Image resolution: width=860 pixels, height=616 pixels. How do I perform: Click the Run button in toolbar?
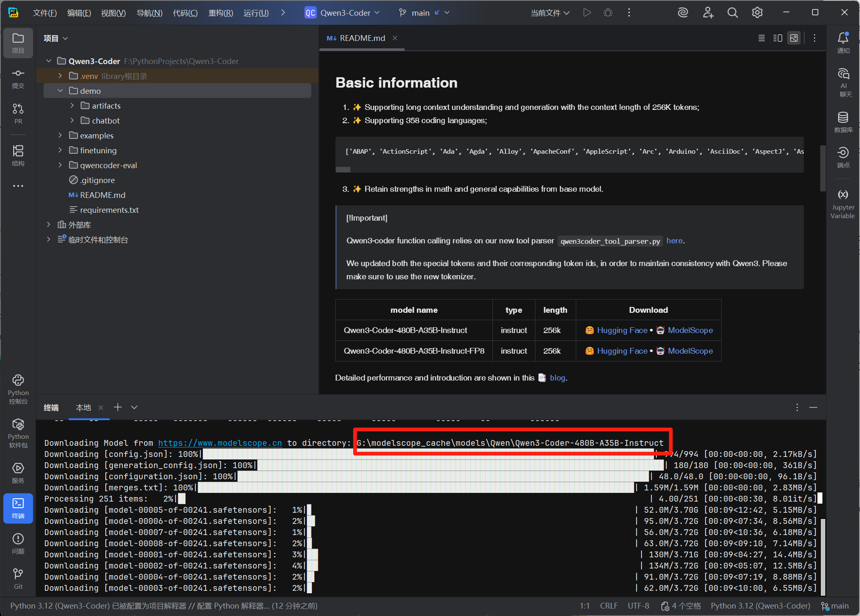587,13
